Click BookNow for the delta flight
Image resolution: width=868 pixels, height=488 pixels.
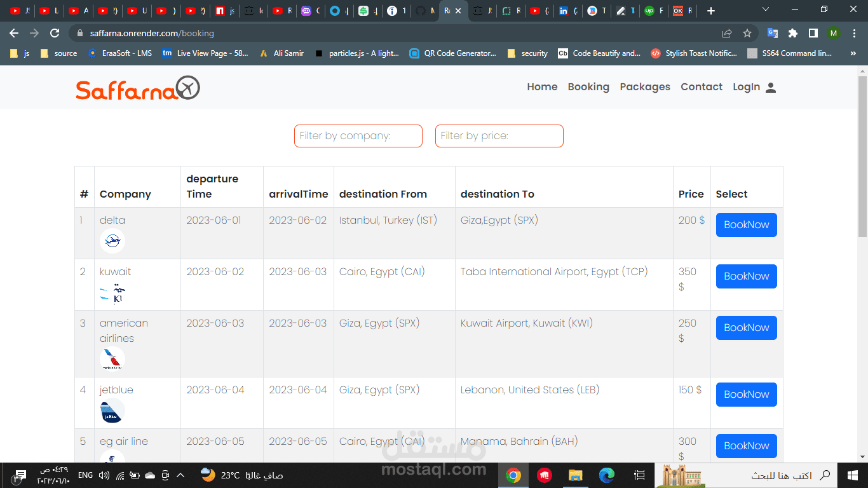point(747,225)
